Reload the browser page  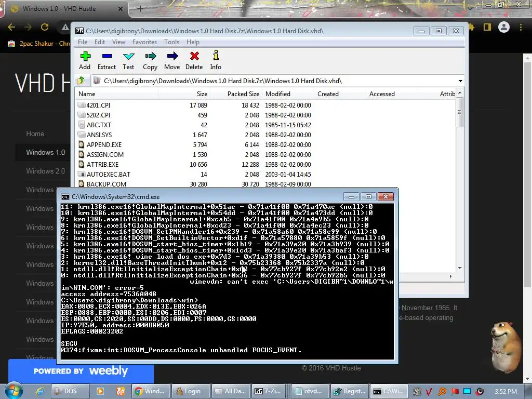pos(45,27)
